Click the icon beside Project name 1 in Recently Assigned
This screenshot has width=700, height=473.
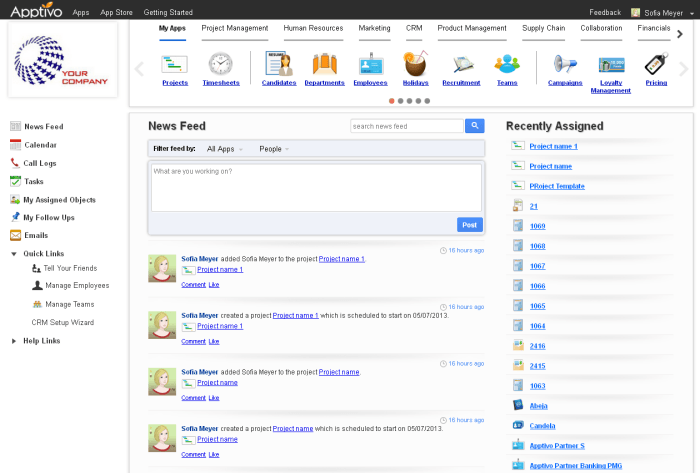517,145
